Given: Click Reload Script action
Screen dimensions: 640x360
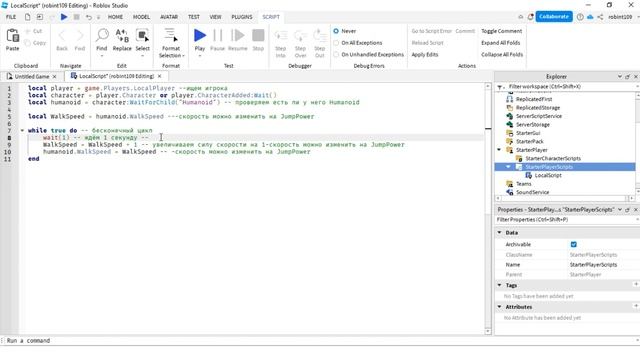Looking at the screenshot, I should pyautogui.click(x=427, y=42).
